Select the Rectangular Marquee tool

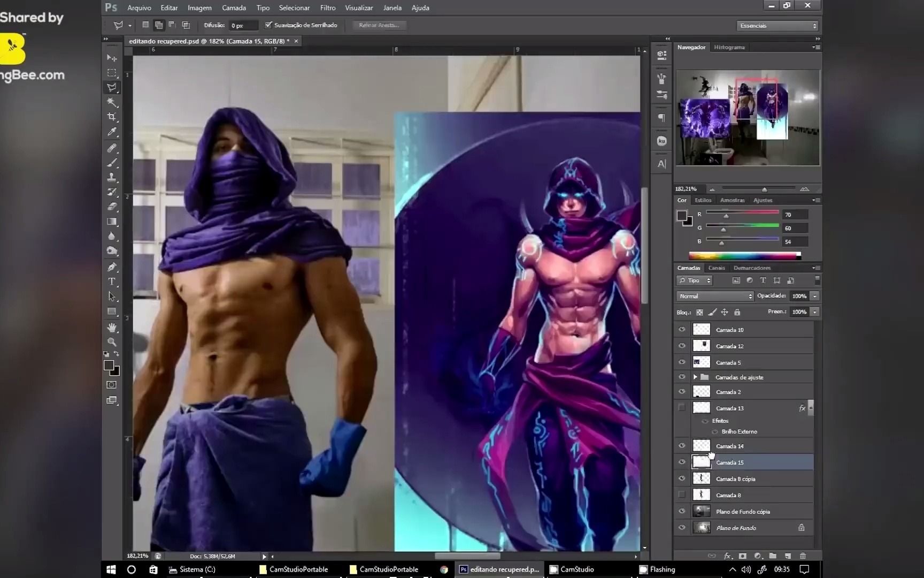[x=112, y=72]
